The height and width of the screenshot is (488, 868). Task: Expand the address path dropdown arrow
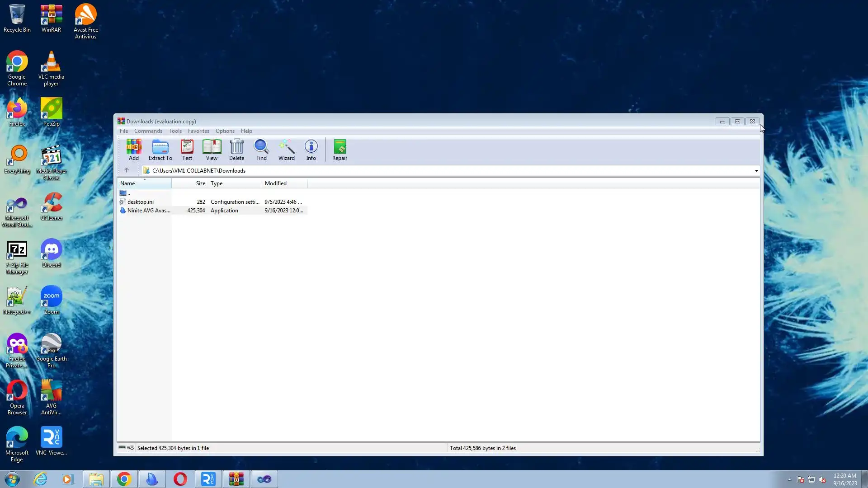tap(756, 171)
